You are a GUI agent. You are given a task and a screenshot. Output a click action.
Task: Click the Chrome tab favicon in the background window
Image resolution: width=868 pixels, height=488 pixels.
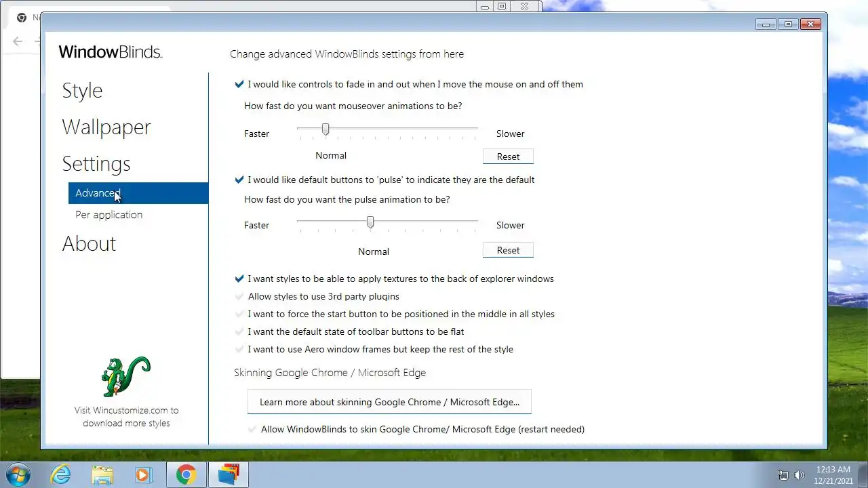coord(22,18)
